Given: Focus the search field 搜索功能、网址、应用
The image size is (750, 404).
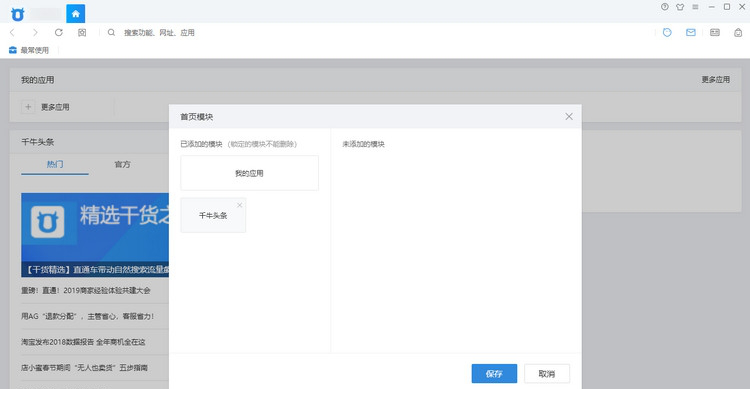Looking at the screenshot, I should point(159,33).
